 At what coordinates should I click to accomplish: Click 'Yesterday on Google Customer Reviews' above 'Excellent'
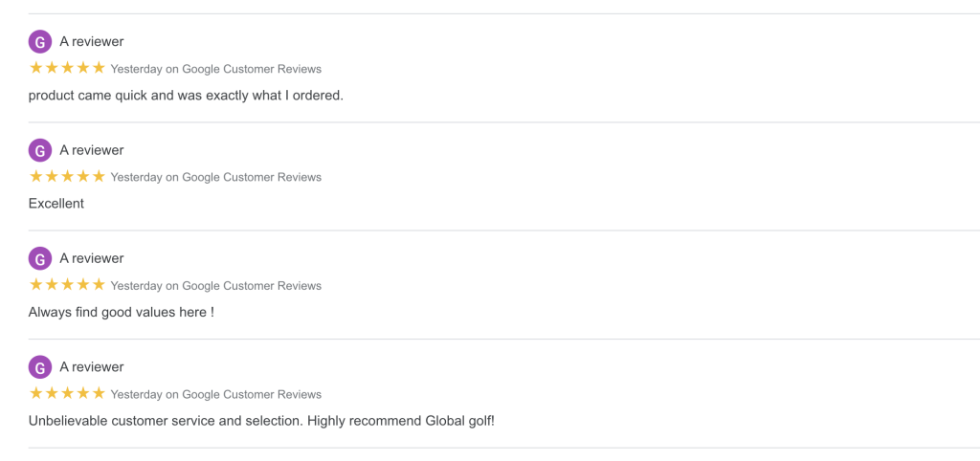point(216,177)
